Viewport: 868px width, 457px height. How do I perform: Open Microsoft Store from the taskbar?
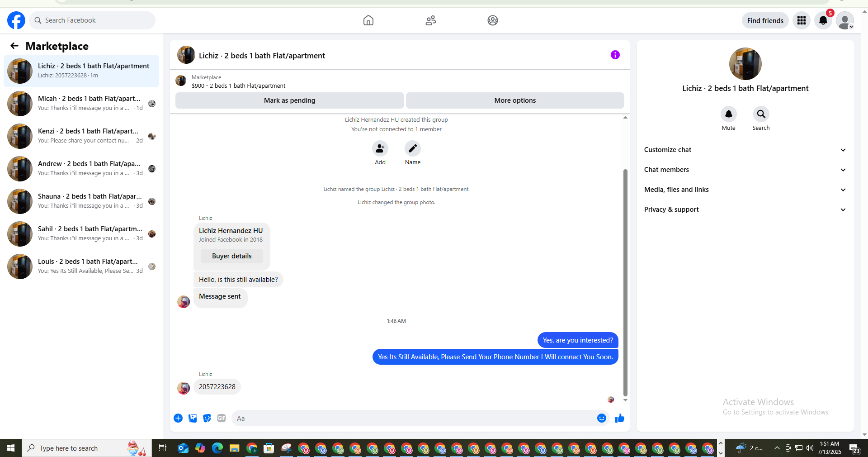(269, 448)
